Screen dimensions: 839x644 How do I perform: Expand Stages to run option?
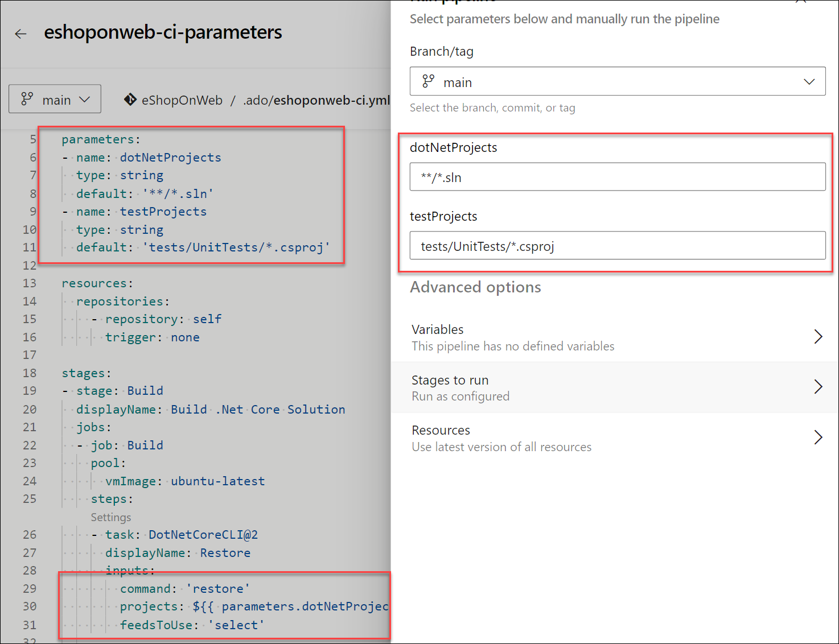point(615,387)
